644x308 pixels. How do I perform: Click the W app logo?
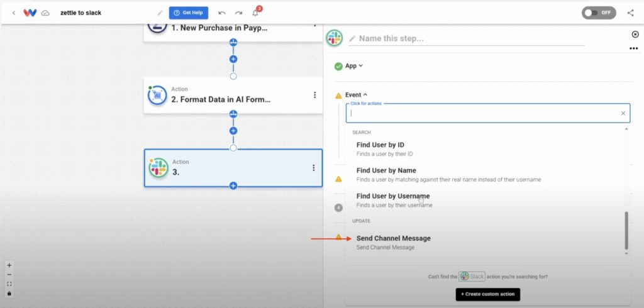click(x=30, y=13)
